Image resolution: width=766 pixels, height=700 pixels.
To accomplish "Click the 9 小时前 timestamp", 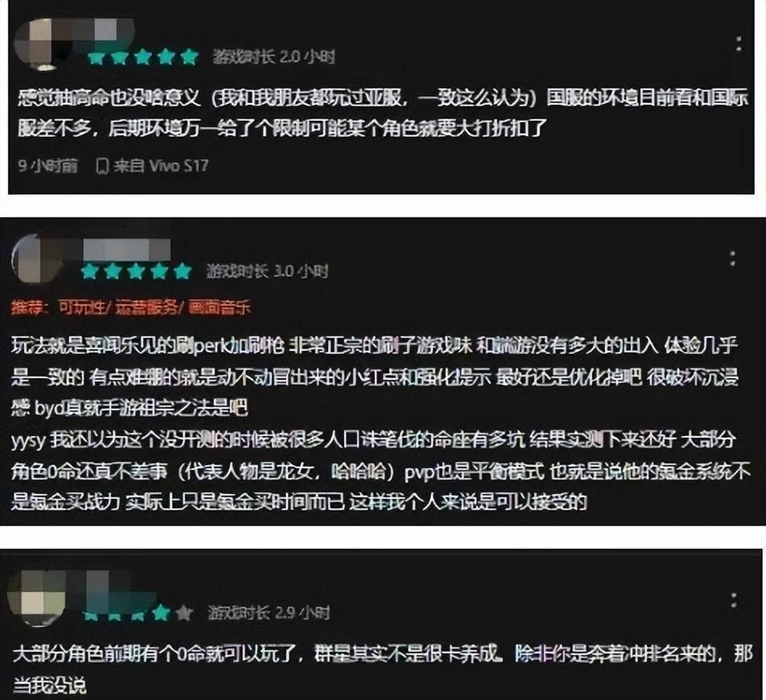I will click(48, 166).
